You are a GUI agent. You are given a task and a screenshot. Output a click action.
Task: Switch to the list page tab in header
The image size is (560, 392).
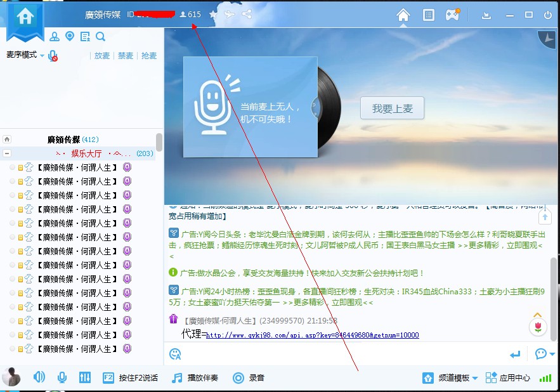point(429,15)
